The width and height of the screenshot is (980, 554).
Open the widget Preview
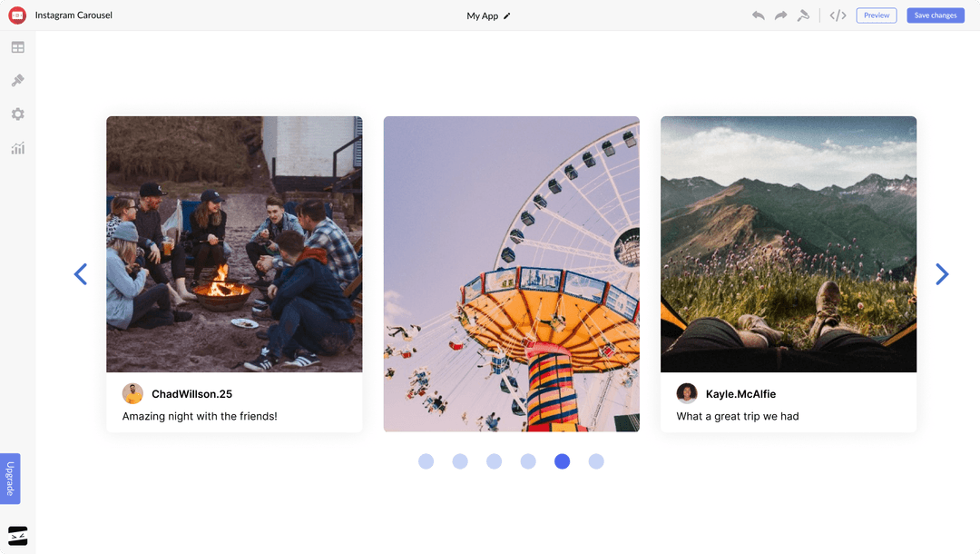[876, 15]
